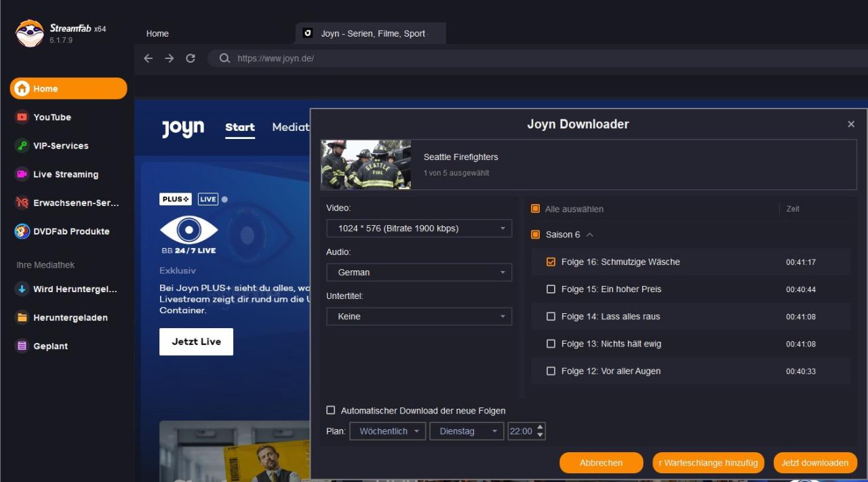The width and height of the screenshot is (868, 482).
Task: Reload the page with refresh icon
Action: click(191, 58)
